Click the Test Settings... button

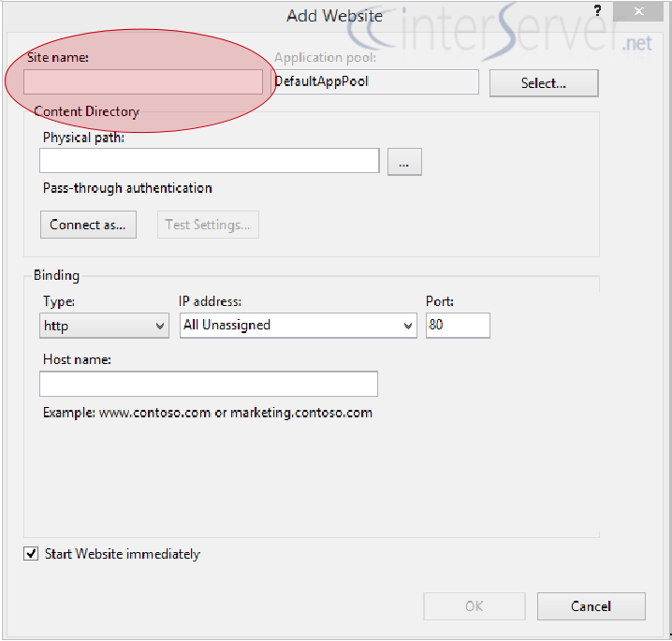(208, 225)
